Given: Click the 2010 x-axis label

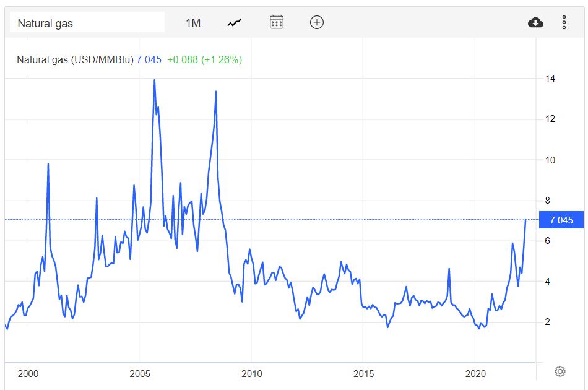Looking at the screenshot, I should coord(252,374).
